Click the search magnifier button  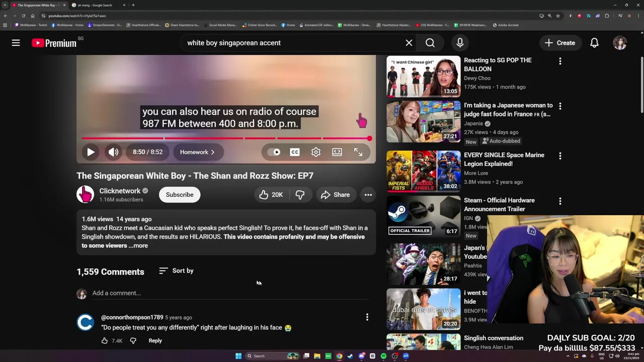(x=430, y=43)
